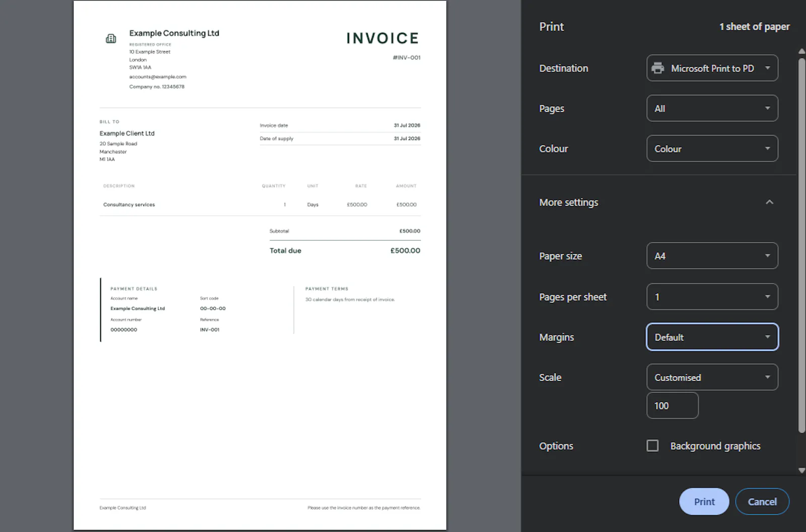Click the PAYMENT DETAILS heading
The image size is (806, 532).
pyautogui.click(x=134, y=289)
